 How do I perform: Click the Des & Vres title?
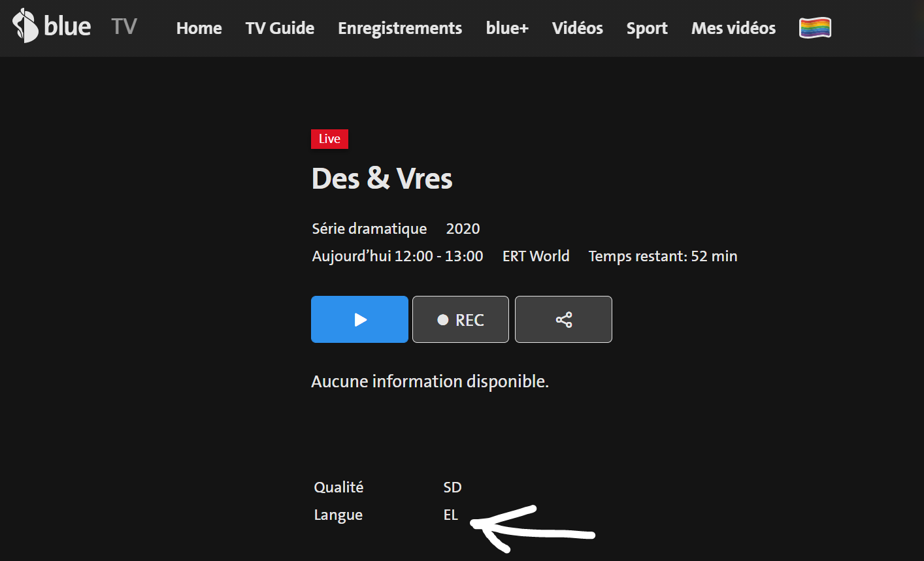click(382, 178)
